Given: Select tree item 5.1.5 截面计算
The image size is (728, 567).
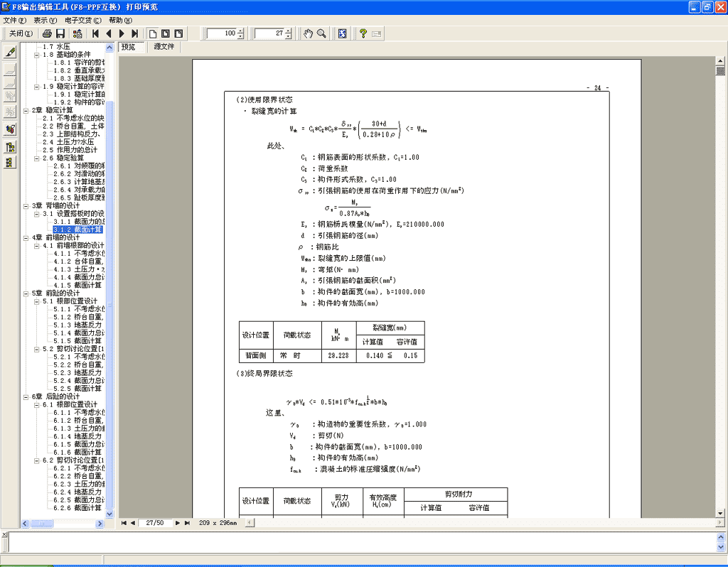Looking at the screenshot, I should 77,341.
